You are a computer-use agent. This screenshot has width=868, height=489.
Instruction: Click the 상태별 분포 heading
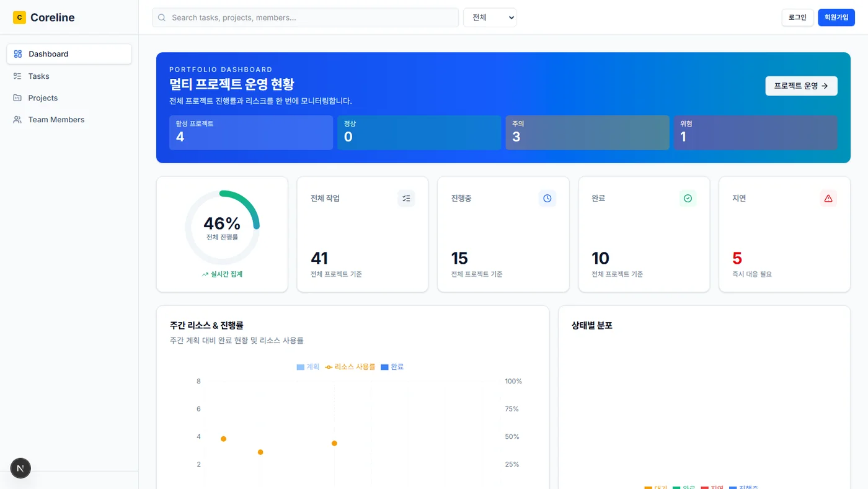(592, 325)
